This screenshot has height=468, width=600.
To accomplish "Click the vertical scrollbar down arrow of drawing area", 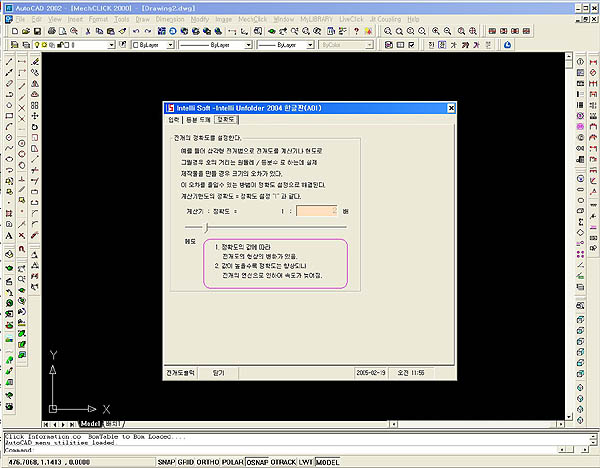I will (569, 417).
